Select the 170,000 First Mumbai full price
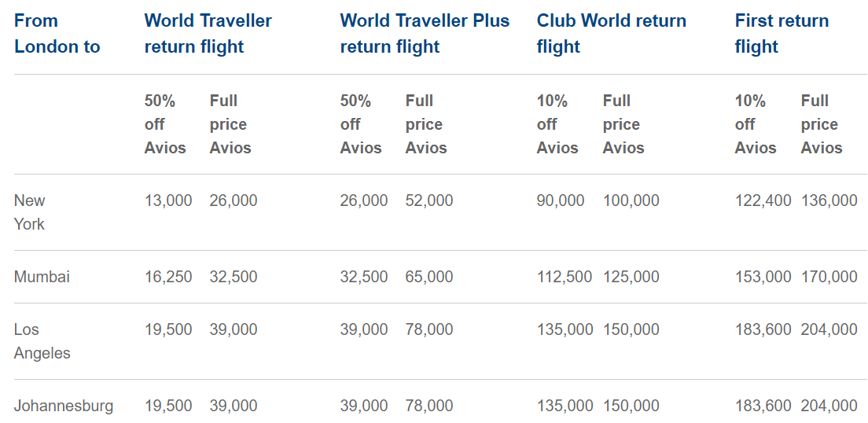This screenshot has height=423, width=868. pos(829,277)
